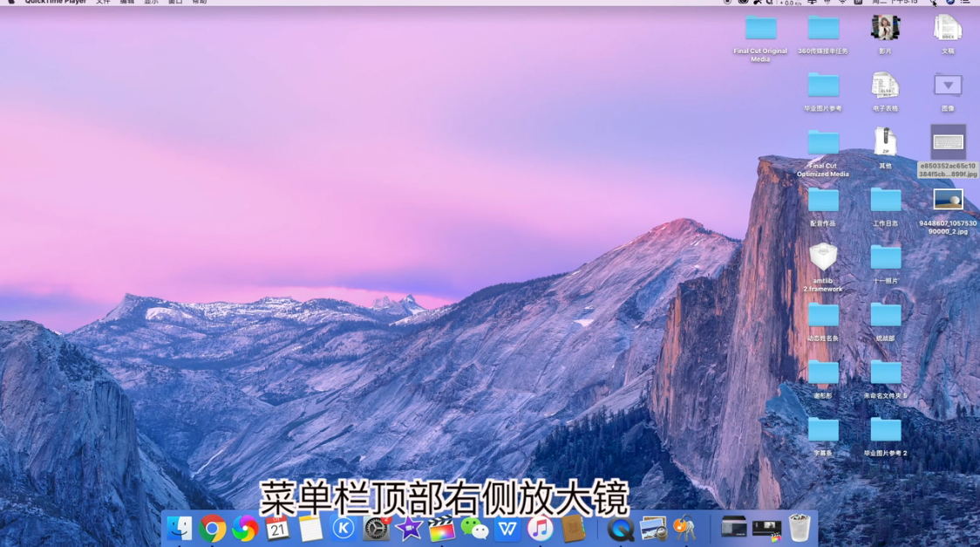The width and height of the screenshot is (980, 547).
Task: Open System Preferences gear in dock
Action: (x=377, y=529)
